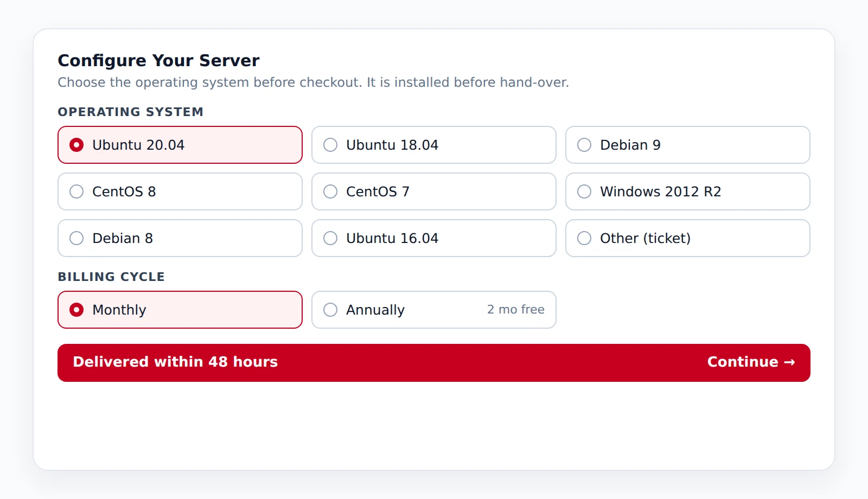Pick the Debian 9 option
868x499 pixels.
(x=688, y=145)
